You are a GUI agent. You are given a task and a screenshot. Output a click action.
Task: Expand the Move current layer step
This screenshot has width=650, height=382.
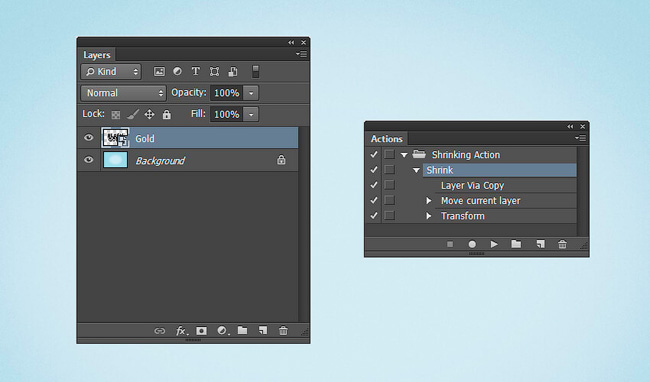(x=429, y=201)
